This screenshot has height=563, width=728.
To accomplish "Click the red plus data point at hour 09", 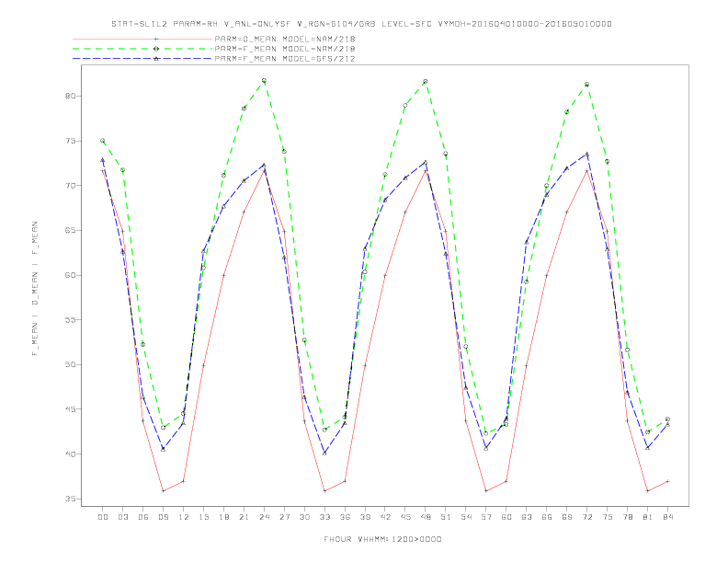I will click(x=163, y=491).
